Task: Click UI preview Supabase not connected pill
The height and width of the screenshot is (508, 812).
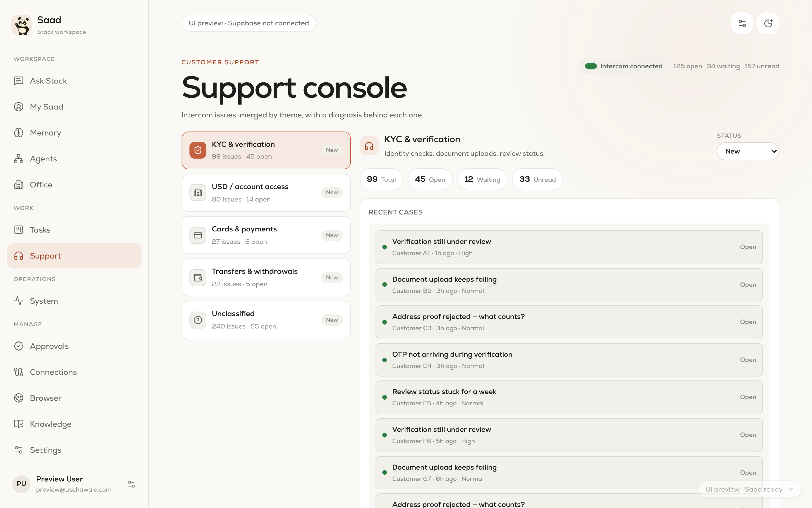Action: click(x=249, y=23)
